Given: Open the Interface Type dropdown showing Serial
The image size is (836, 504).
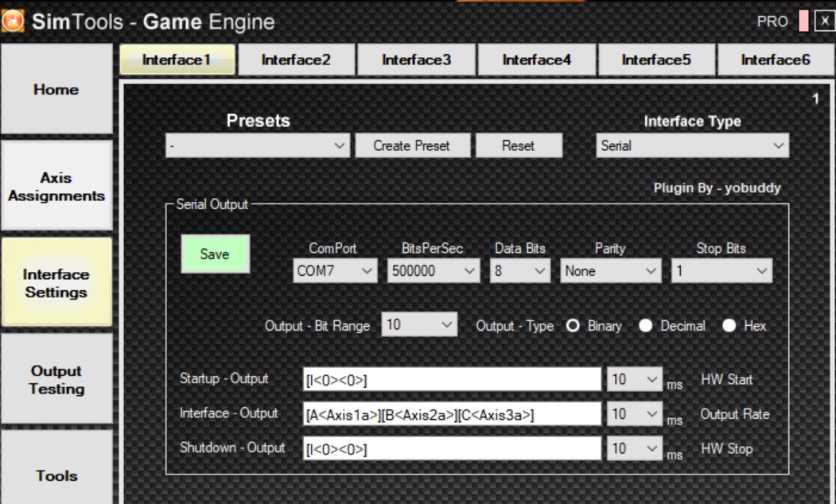Looking at the screenshot, I should point(692,145).
